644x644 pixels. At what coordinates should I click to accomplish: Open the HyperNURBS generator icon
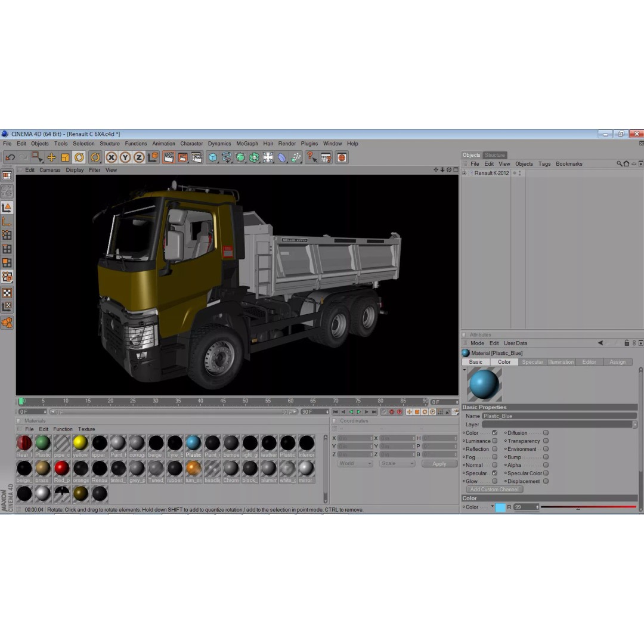240,157
